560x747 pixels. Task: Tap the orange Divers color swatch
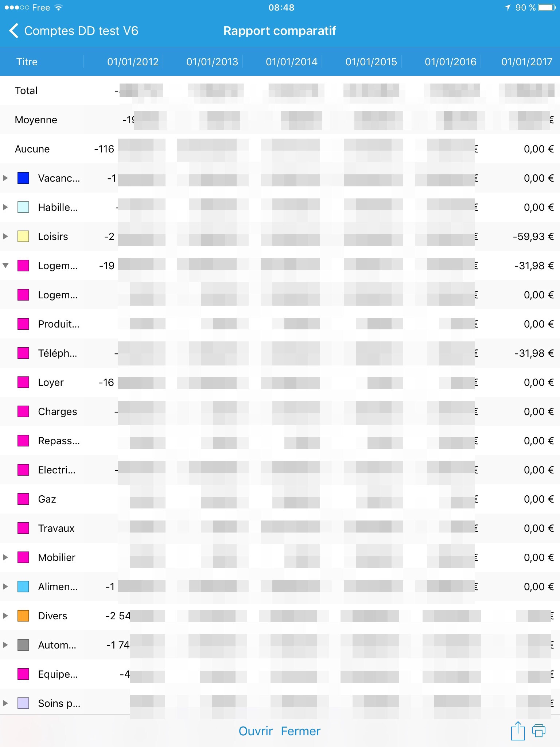tap(23, 616)
